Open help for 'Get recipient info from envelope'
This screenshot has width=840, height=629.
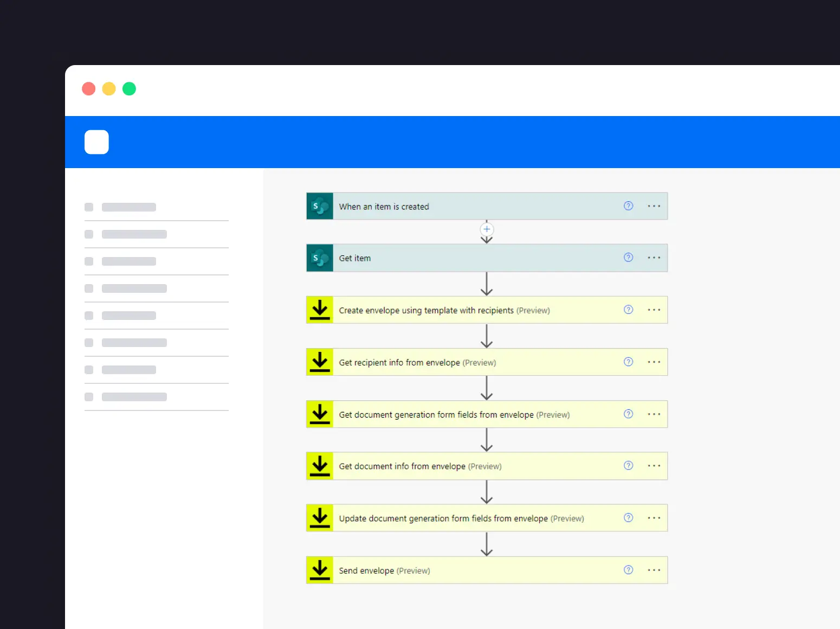pos(628,362)
